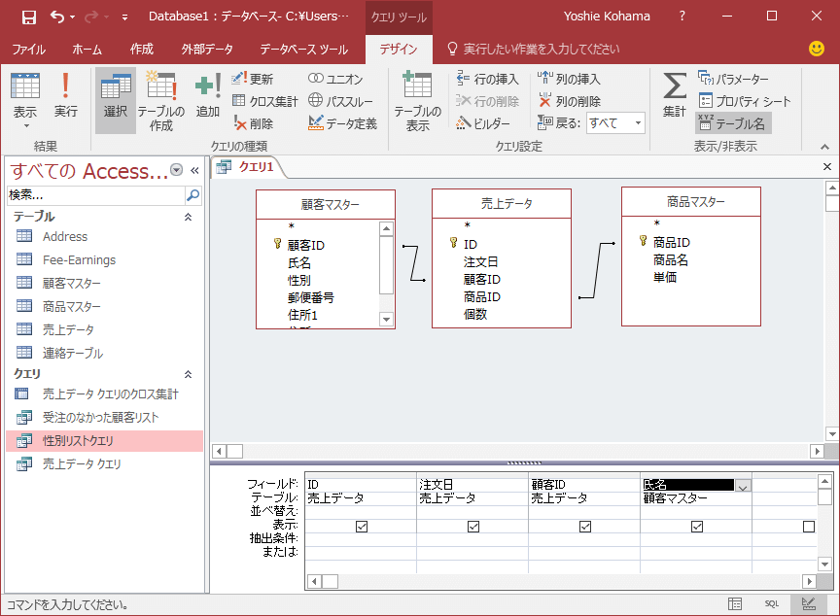Viewport: 840px width, 616px height.
Task: Click down arrow of table pane vertical scrollbar
Action: 832,434
